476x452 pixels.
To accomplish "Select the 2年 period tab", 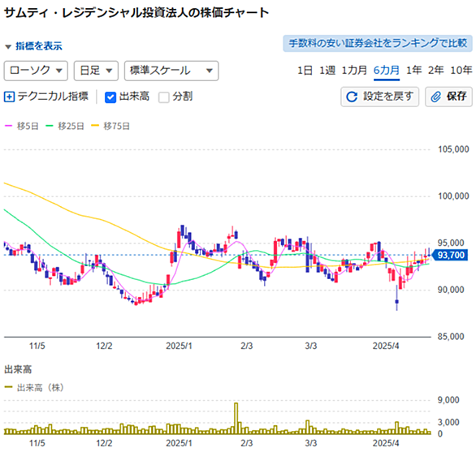I will tap(436, 71).
